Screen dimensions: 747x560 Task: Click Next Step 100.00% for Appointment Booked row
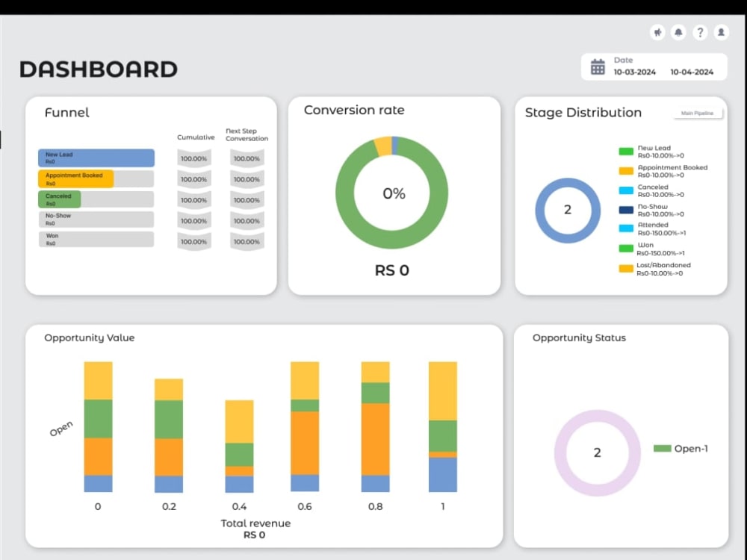click(x=247, y=179)
